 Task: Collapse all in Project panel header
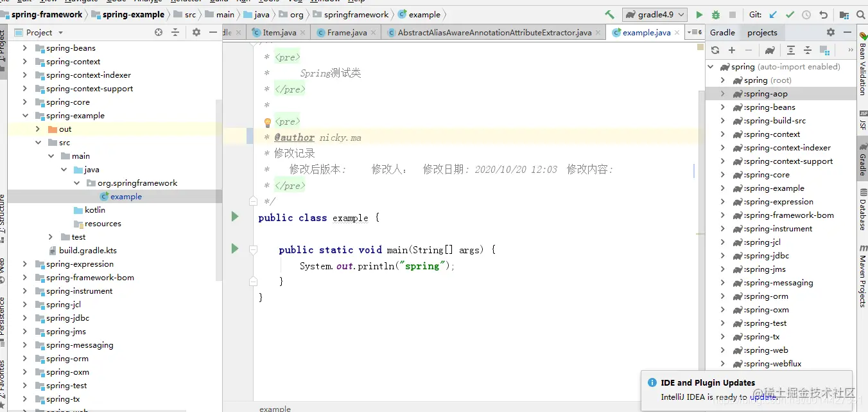click(x=175, y=32)
